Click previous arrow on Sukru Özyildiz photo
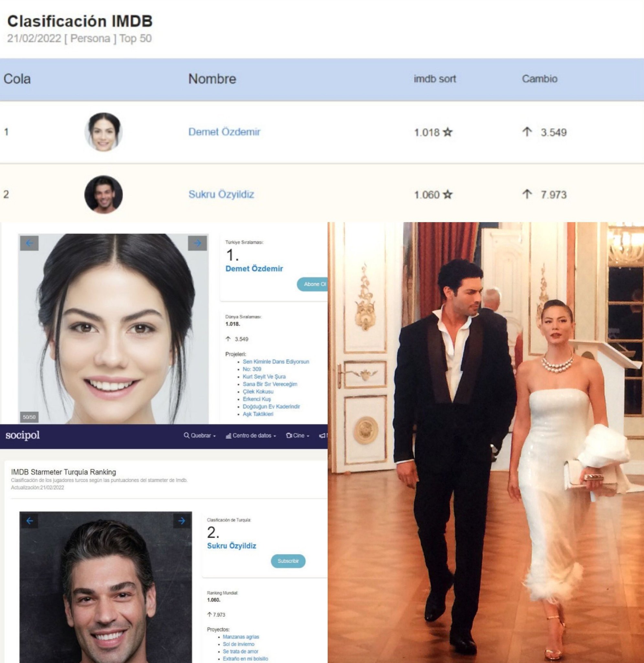The height and width of the screenshot is (663, 644). (29, 521)
